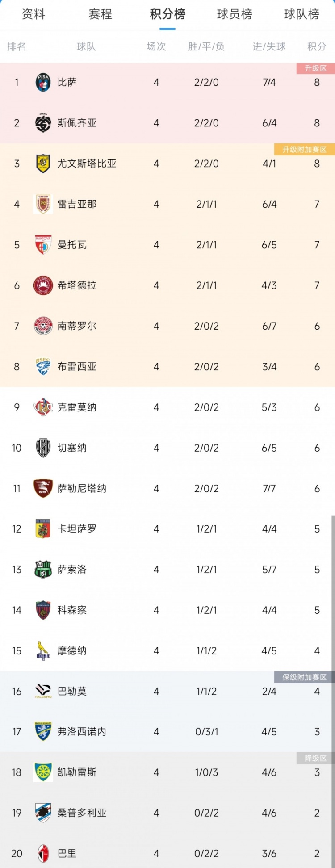The height and width of the screenshot is (868, 335).
Task: Select the 弗洛西诺内 standings row
Action: pyautogui.click(x=167, y=732)
